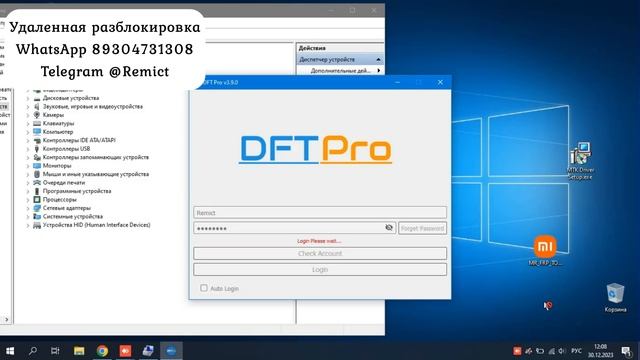Select Системные устройства entry
The image size is (640, 360).
coord(73,216)
